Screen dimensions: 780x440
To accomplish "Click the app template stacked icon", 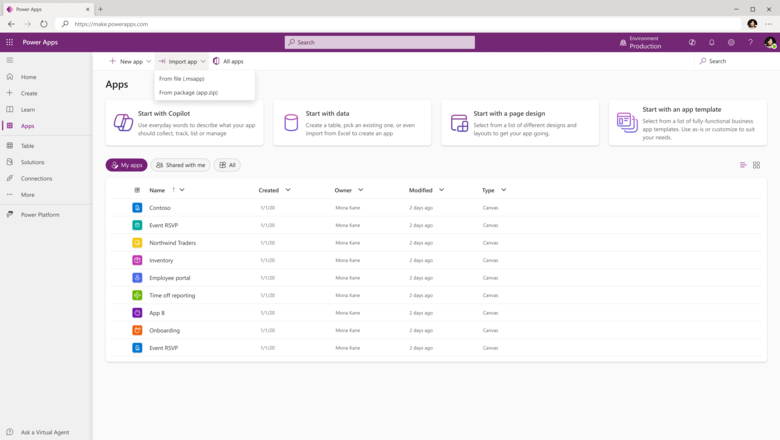I will pyautogui.click(x=627, y=122).
